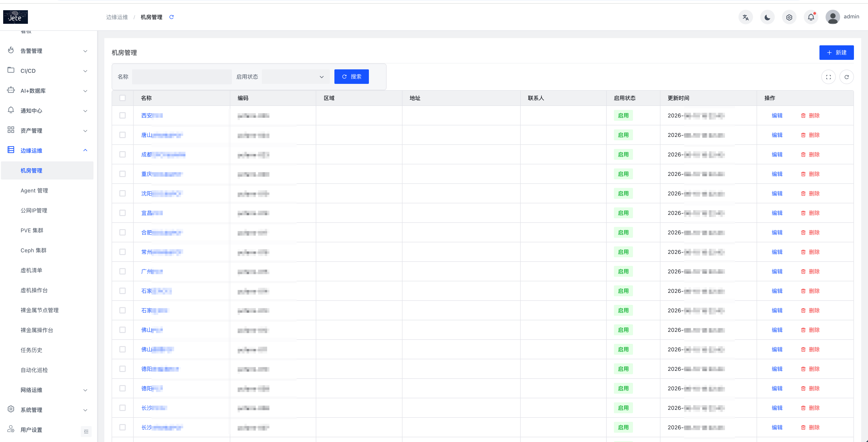The width and height of the screenshot is (868, 442).
Task: Click the Jete logo
Action: pos(15,17)
